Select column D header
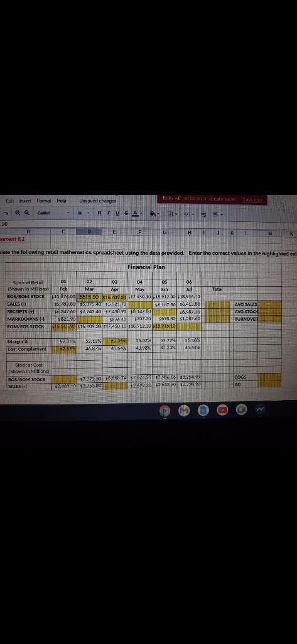Viewport: 297px width, 644px height. pyautogui.click(x=90, y=232)
